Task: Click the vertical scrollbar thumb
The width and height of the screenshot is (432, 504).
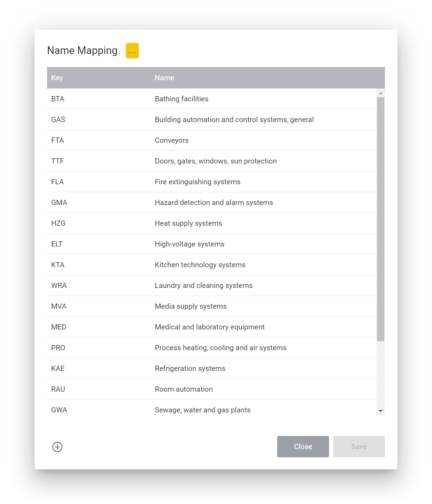Action: (x=381, y=219)
